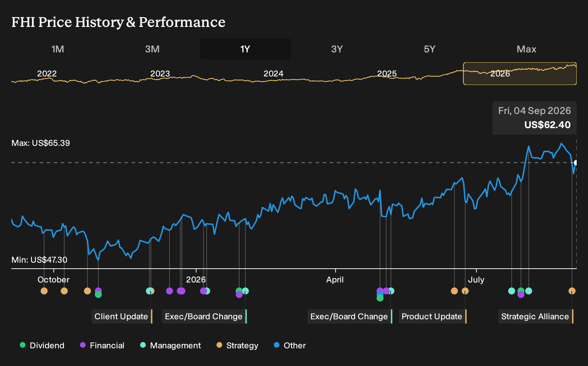Click the US$62.40 tooltip price
Image resolution: width=588 pixels, height=366 pixels.
[x=547, y=125]
